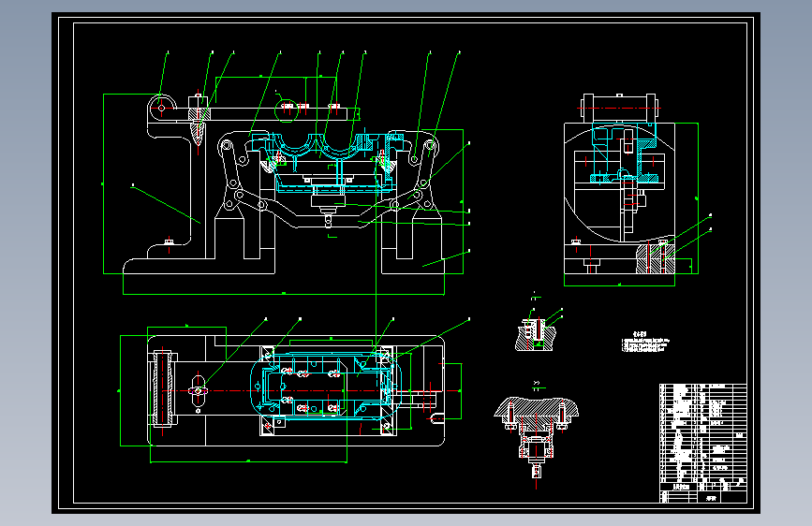Select the cylinder on top of side view
This screenshot has width=812, height=526.
pos(619,108)
